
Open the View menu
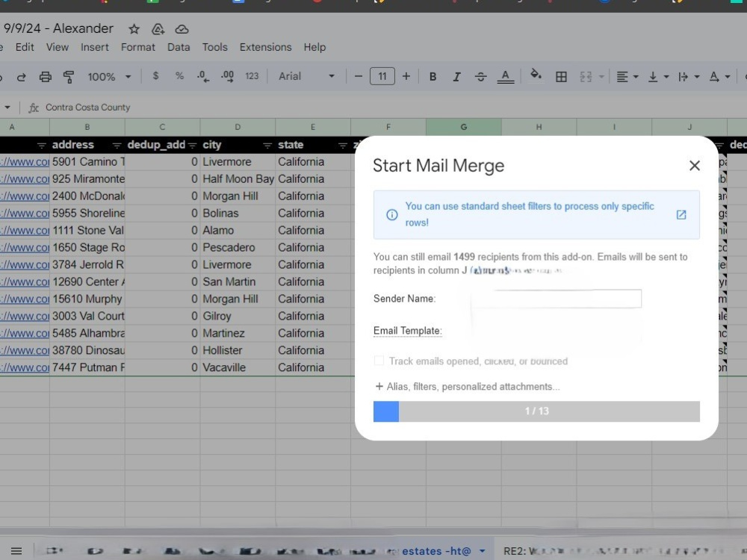tap(58, 47)
